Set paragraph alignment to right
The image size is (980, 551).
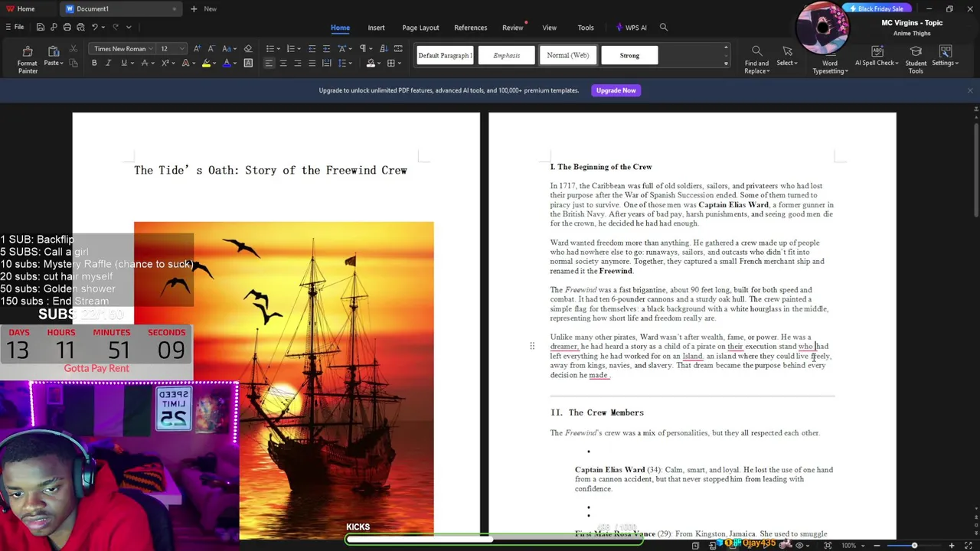coord(297,63)
